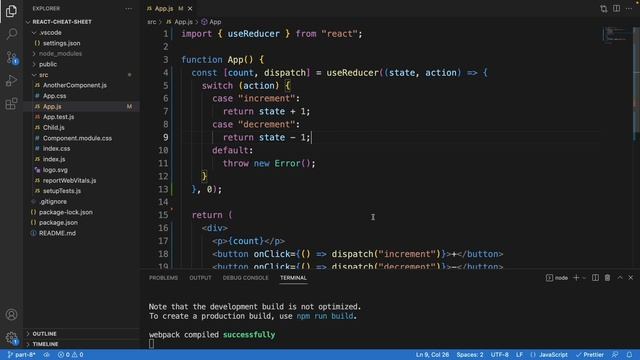
Task: Kill the terminal with trash icon
Action: (607, 278)
